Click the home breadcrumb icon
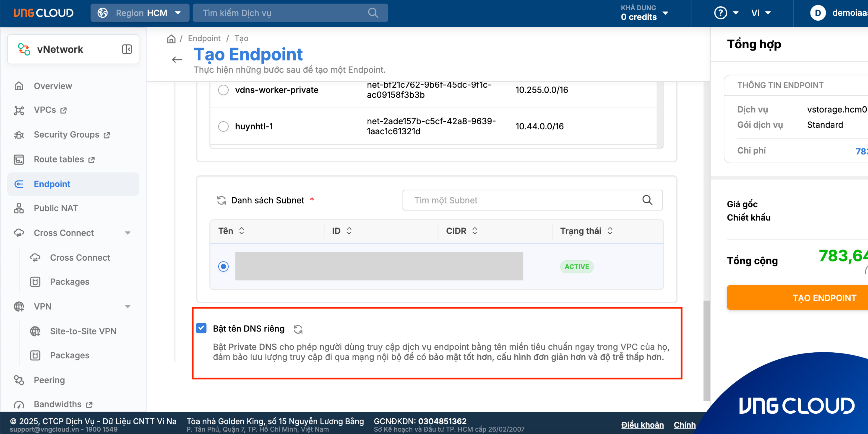The width and height of the screenshot is (868, 434). [171, 39]
